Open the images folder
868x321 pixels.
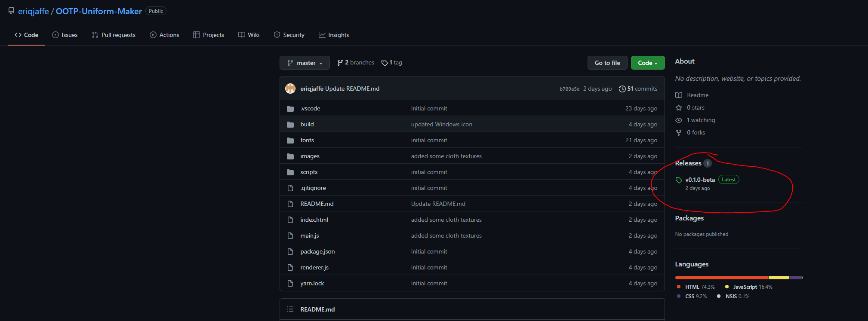(x=310, y=156)
